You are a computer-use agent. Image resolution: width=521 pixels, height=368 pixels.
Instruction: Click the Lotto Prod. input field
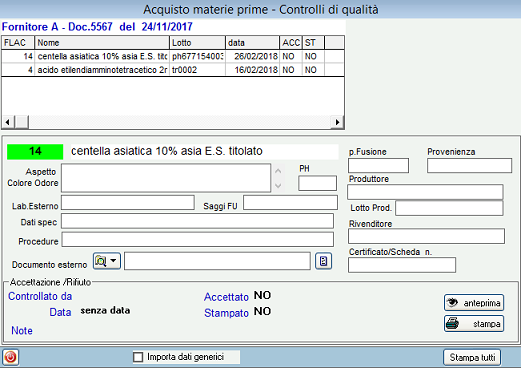point(449,208)
